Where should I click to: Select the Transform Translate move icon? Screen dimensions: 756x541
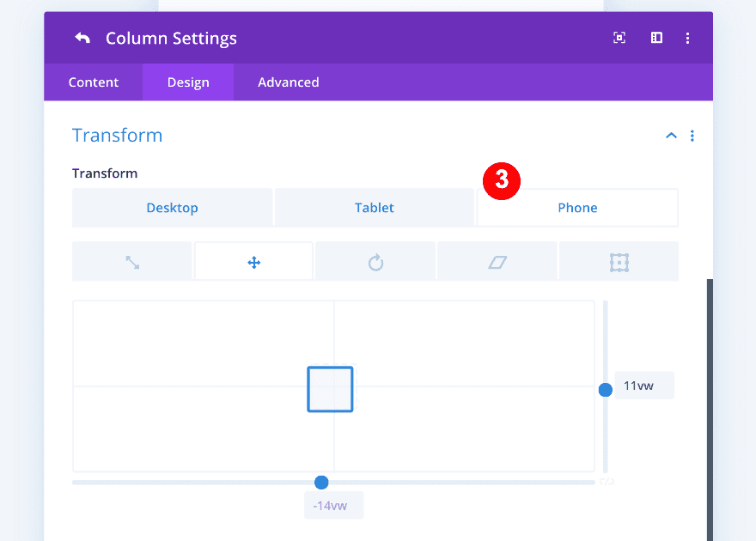coord(253,262)
